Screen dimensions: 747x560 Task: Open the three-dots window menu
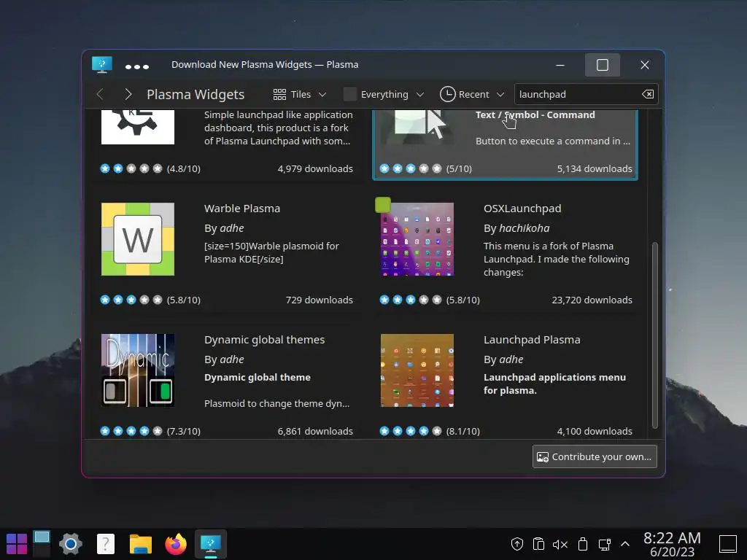[x=137, y=66]
